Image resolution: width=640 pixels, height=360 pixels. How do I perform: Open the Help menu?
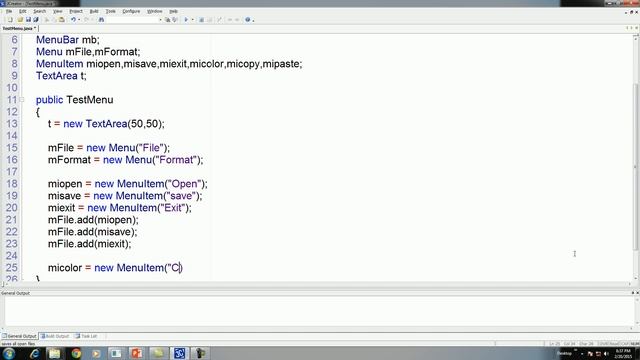(173, 11)
